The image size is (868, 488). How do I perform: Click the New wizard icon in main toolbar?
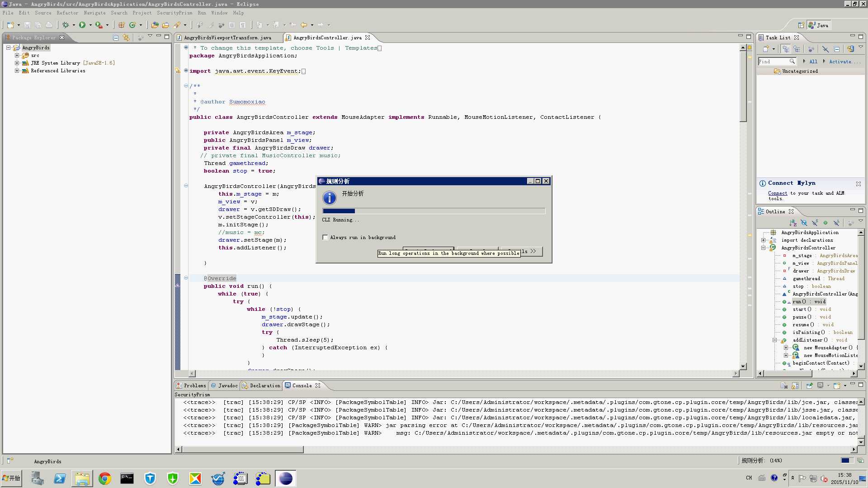10,25
